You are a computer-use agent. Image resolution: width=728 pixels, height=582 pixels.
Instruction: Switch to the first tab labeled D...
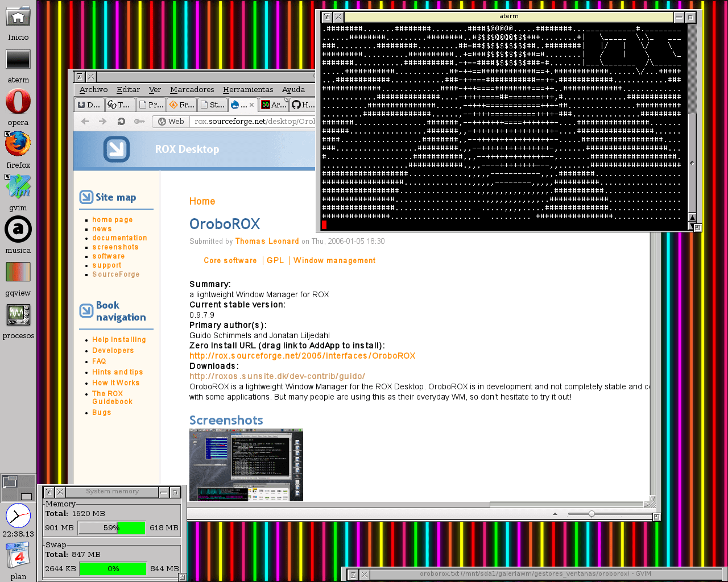click(x=89, y=105)
